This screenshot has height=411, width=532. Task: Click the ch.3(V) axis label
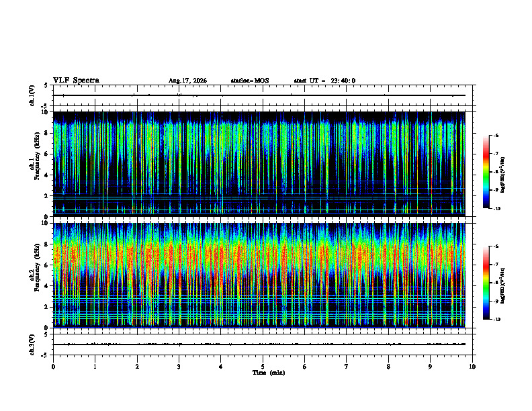[x=32, y=345]
